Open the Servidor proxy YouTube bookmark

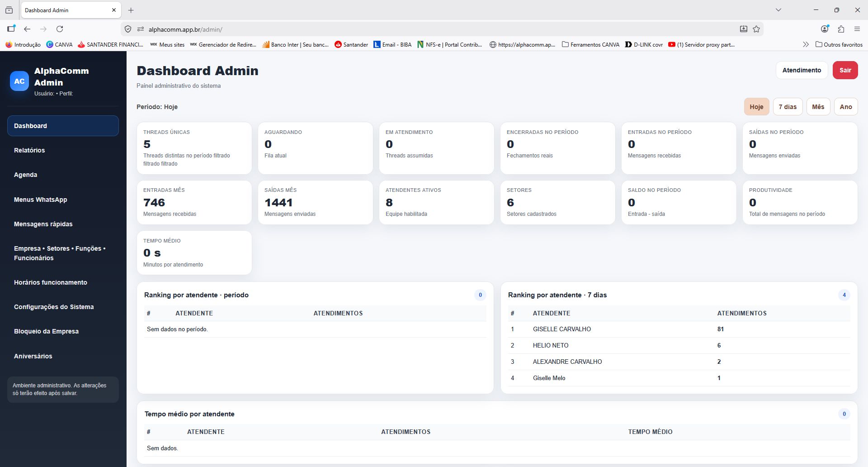(x=701, y=44)
